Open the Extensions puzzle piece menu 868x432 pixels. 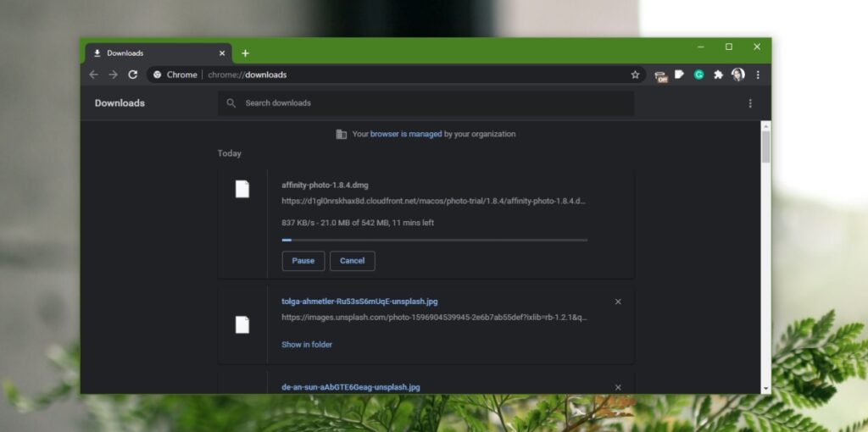point(718,75)
